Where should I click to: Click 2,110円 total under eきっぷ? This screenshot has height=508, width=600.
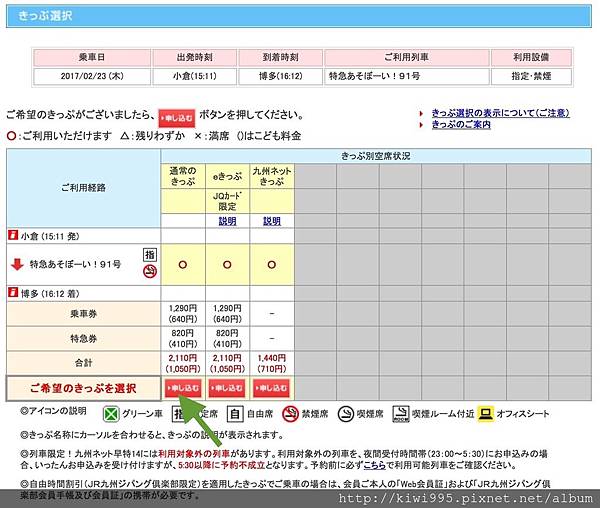point(227,358)
